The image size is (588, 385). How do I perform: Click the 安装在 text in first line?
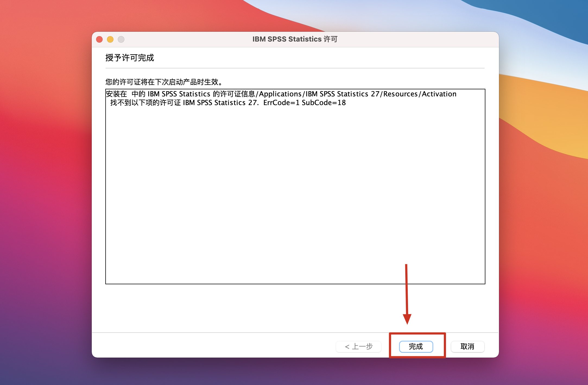click(x=116, y=94)
